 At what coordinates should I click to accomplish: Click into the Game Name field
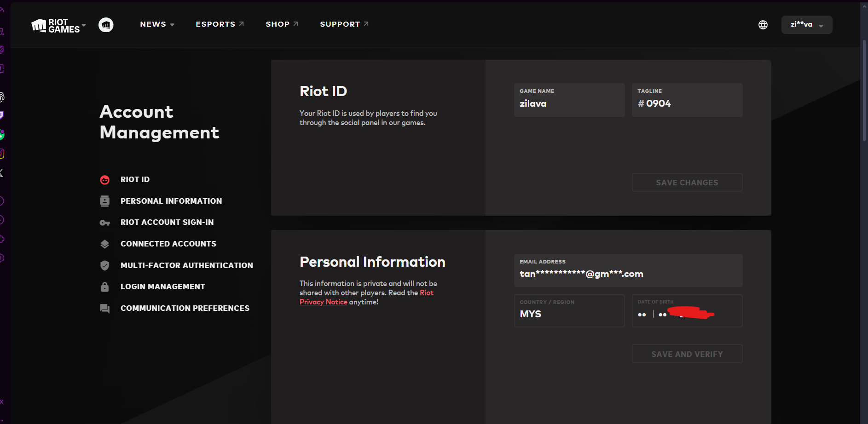point(569,100)
